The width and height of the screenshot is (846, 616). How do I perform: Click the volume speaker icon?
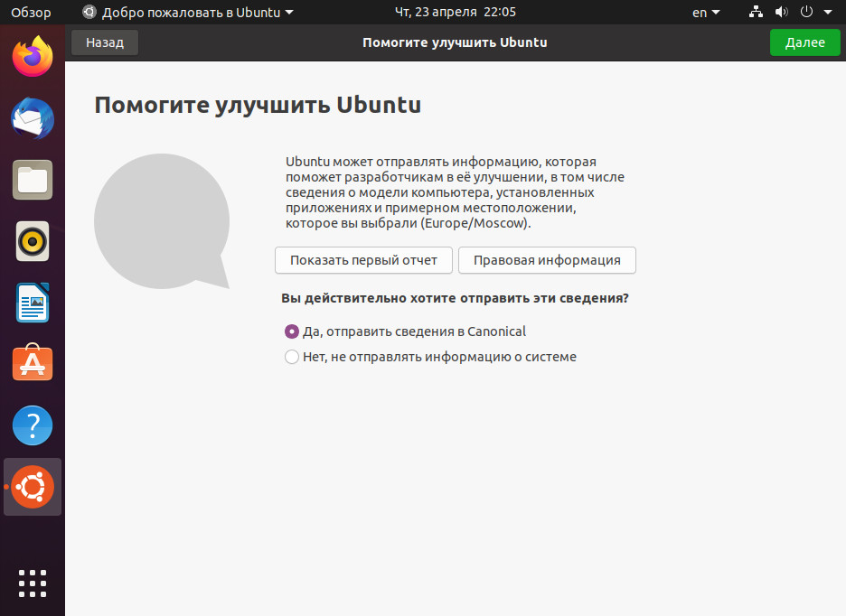pyautogui.click(x=781, y=12)
